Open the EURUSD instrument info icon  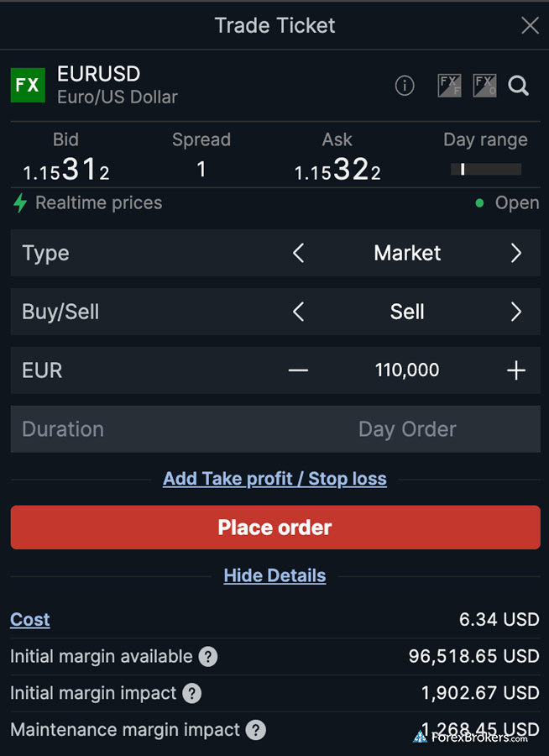[x=405, y=86]
